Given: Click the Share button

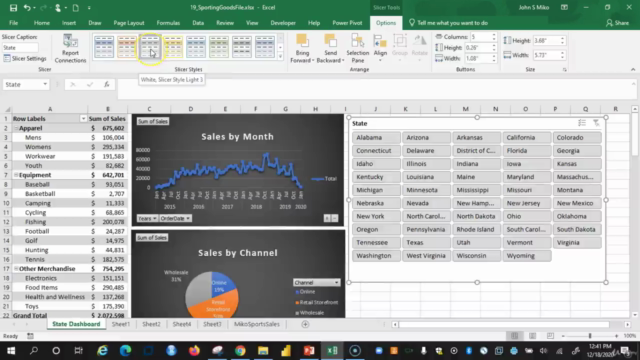Looking at the screenshot, I should 618,23.
